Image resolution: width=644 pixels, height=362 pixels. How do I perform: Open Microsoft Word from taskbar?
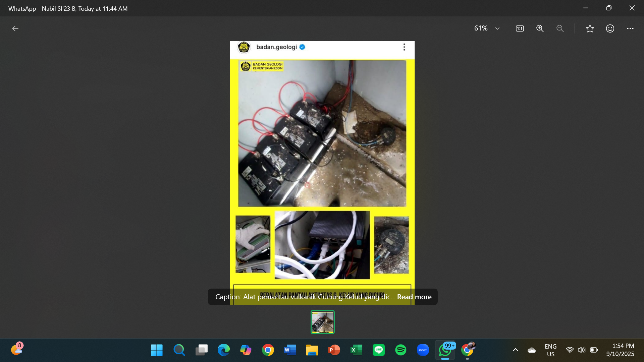[290, 350]
